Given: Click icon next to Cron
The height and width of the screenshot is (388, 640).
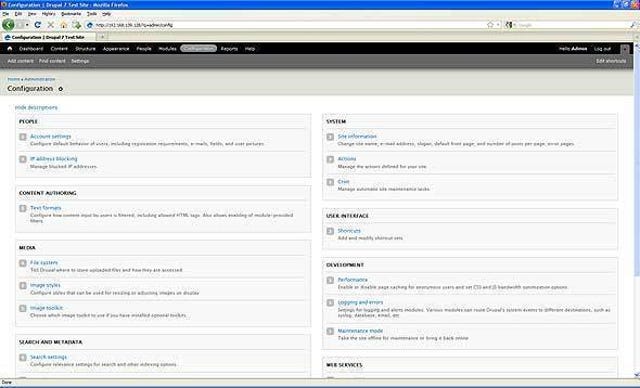Looking at the screenshot, I should pyautogui.click(x=330, y=182).
